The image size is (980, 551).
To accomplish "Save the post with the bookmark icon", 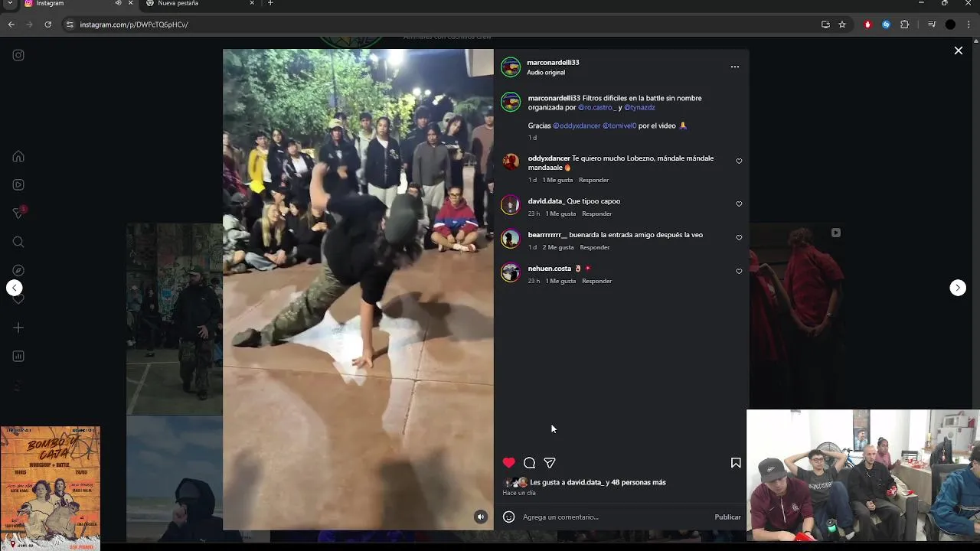I will pyautogui.click(x=736, y=463).
